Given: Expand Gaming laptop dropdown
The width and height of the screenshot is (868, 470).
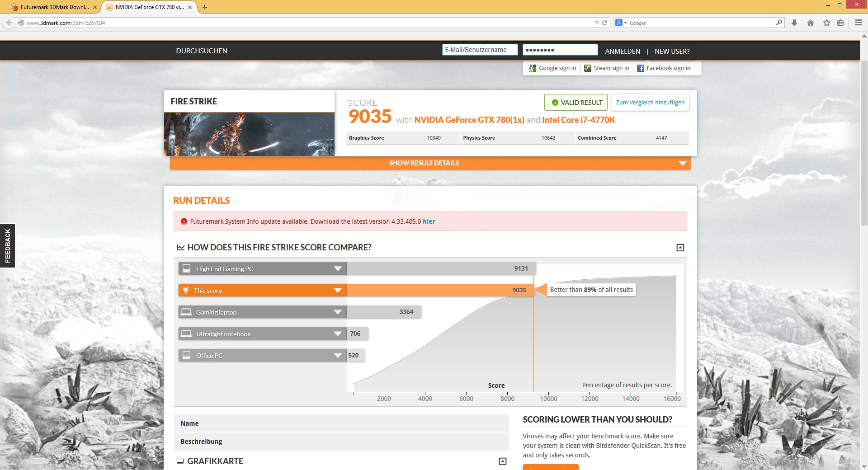Looking at the screenshot, I should coord(338,312).
